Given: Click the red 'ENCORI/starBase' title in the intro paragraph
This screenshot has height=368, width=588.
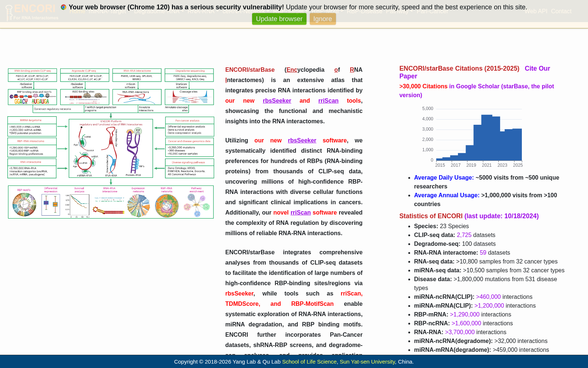Looking at the screenshot, I should point(250,70).
